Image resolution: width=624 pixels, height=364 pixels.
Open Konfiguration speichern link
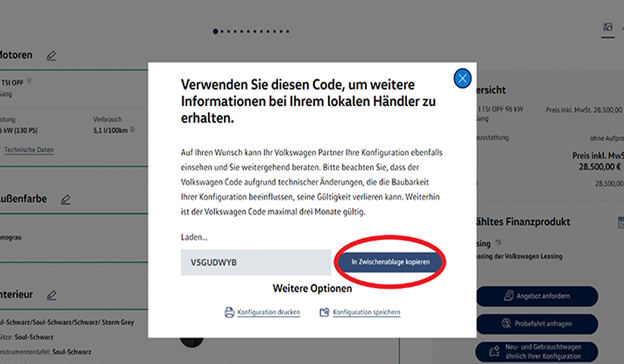tap(367, 312)
